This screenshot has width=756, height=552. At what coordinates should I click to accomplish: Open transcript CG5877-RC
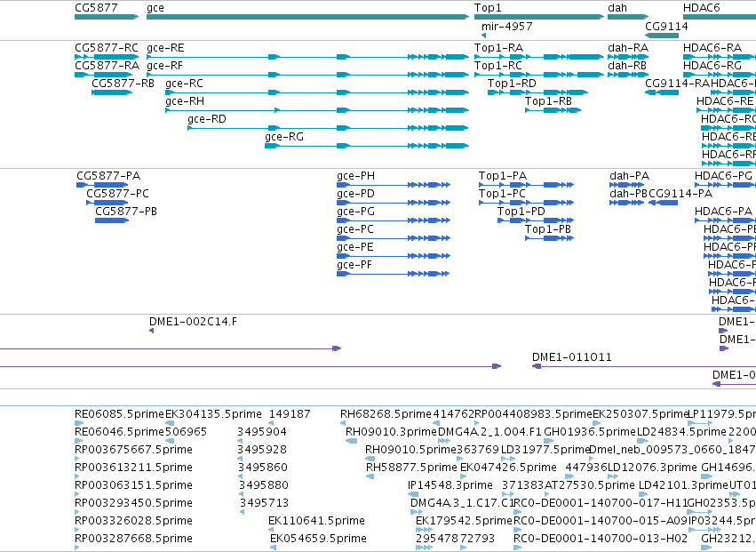pos(107,48)
